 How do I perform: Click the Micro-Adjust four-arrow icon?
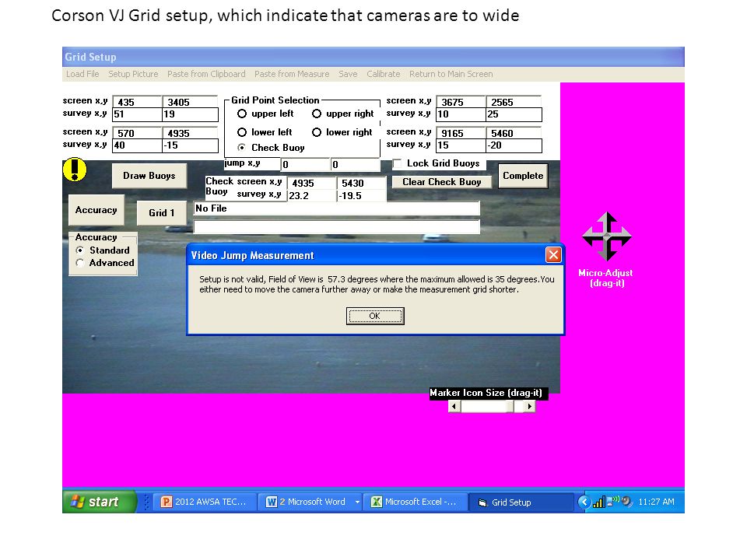606,236
